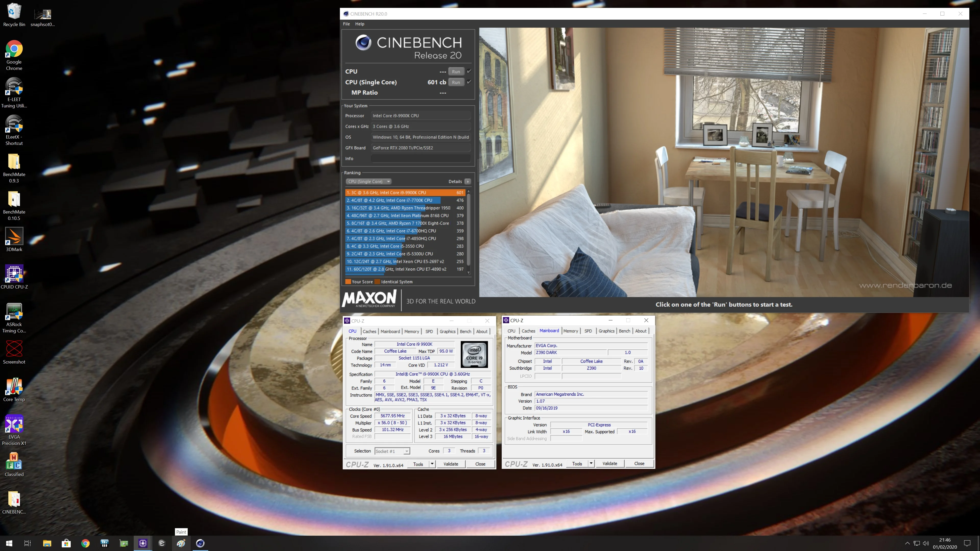Click the Windows Start button
The width and height of the screenshot is (980, 551).
(9, 543)
